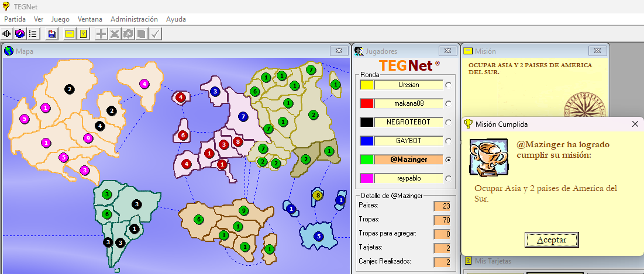Click the gray checkmark toolbar icon
Screen dimensions: 644x274
(155, 34)
